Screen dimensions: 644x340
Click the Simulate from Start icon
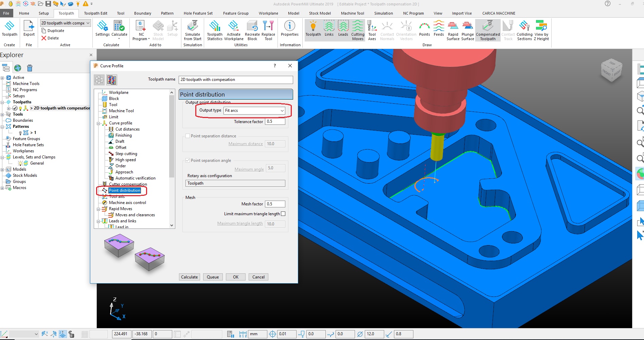pyautogui.click(x=192, y=30)
